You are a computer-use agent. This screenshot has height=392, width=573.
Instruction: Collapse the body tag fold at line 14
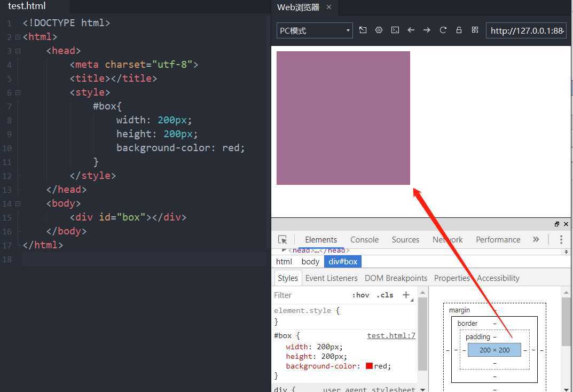18,204
